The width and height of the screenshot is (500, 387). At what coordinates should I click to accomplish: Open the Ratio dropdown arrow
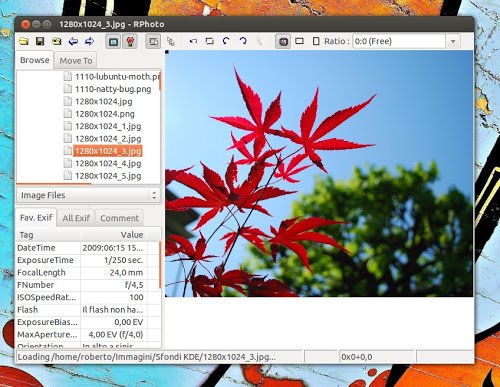[x=453, y=42]
